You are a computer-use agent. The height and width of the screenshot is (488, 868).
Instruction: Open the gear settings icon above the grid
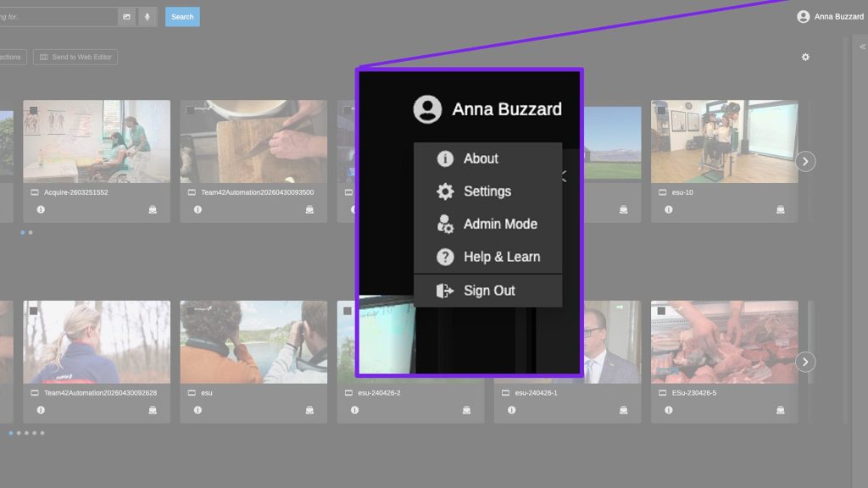pos(805,57)
